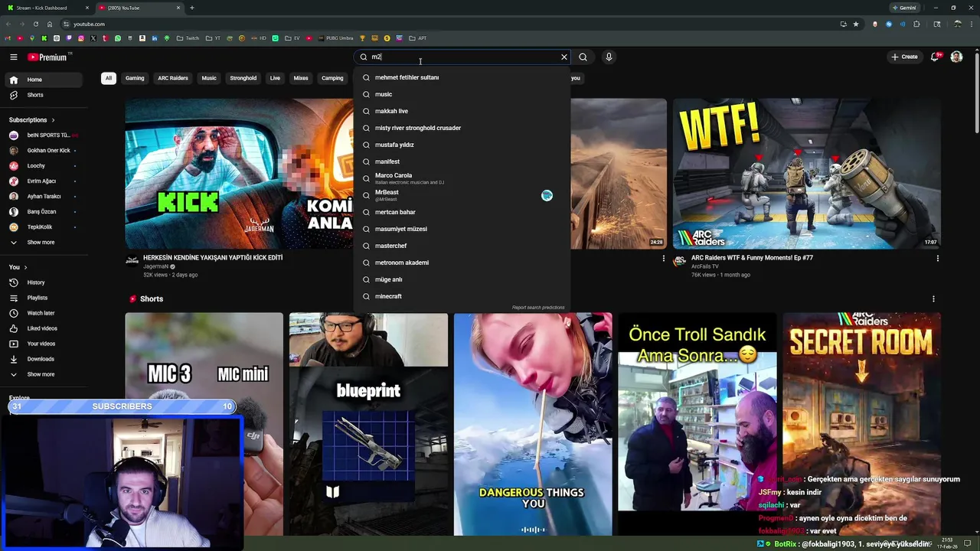This screenshot has height=551, width=980.
Task: Open Downloads in the sidebar
Action: [x=44, y=359]
